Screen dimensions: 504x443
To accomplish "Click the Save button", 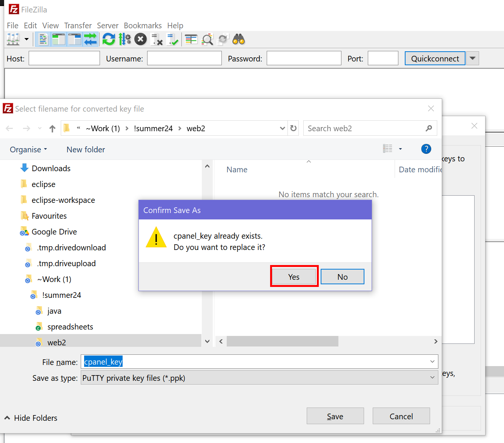I will pyautogui.click(x=335, y=416).
